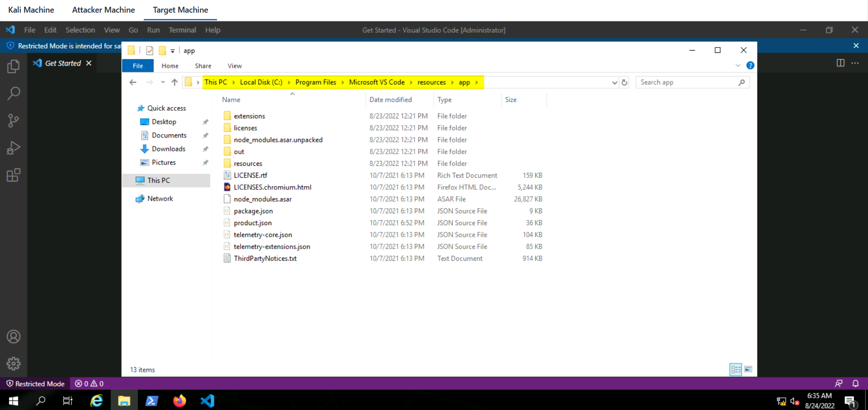Image resolution: width=868 pixels, height=410 pixels.
Task: Open Task View on taskbar
Action: coord(68,401)
